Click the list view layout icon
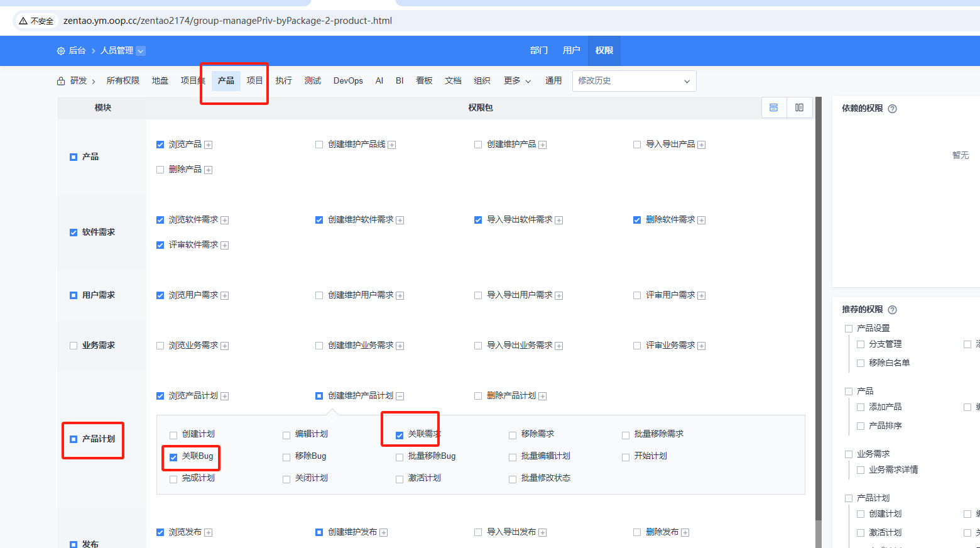The height and width of the screenshot is (548, 980). [773, 107]
